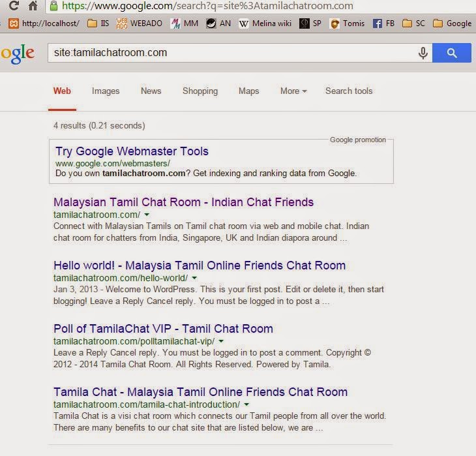Viewport: 476px width, 456px height.
Task: Open Search tools options
Action: coord(349,91)
